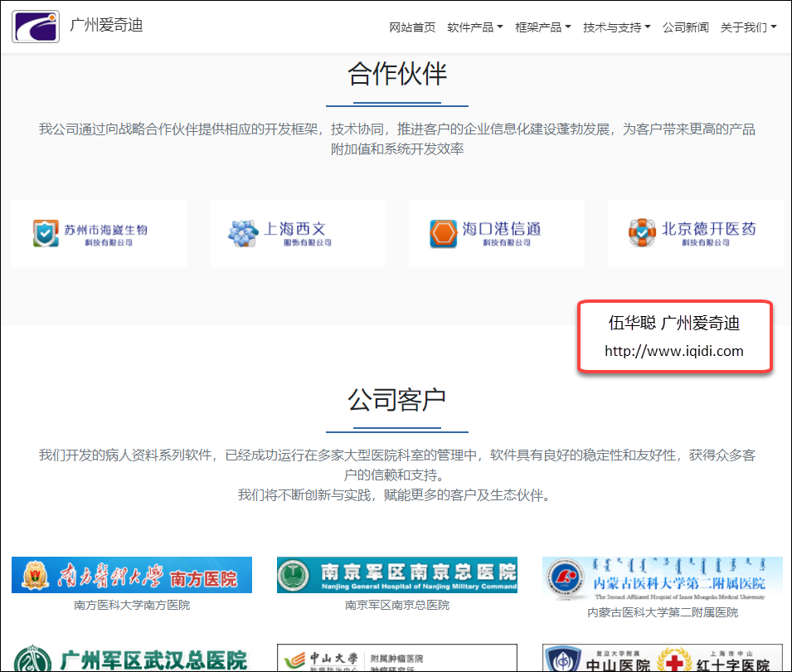Open the 南方医院 banner image

click(132, 575)
